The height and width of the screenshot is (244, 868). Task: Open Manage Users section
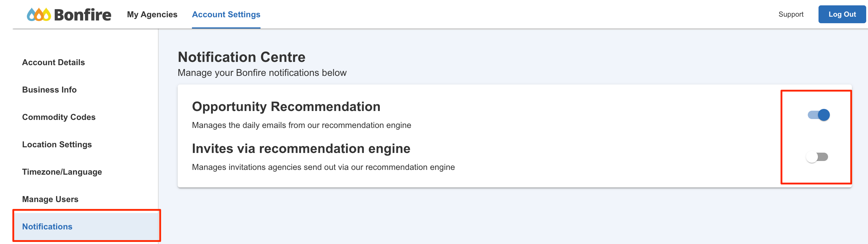pos(50,199)
